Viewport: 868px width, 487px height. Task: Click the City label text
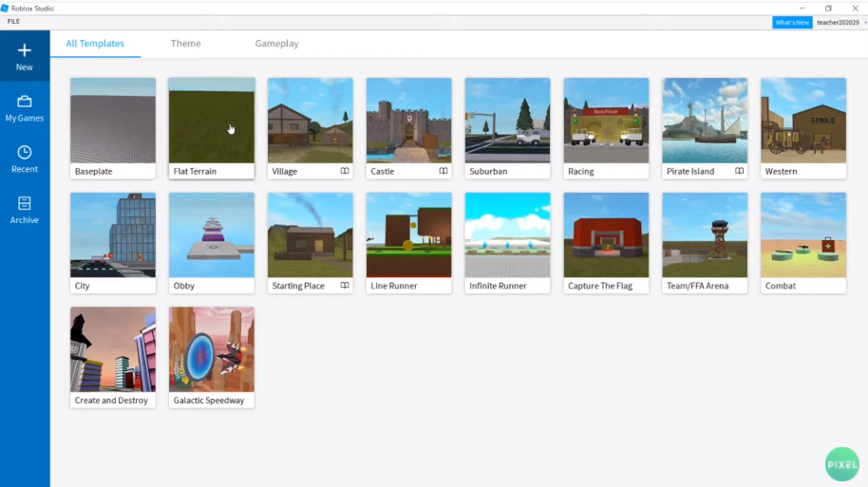(82, 286)
